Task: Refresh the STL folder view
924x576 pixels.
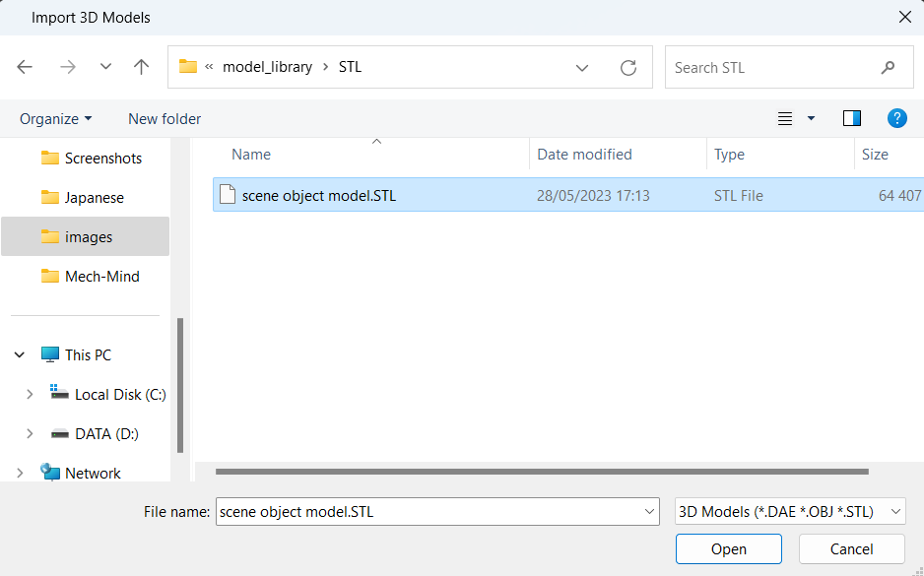Action: pyautogui.click(x=628, y=68)
